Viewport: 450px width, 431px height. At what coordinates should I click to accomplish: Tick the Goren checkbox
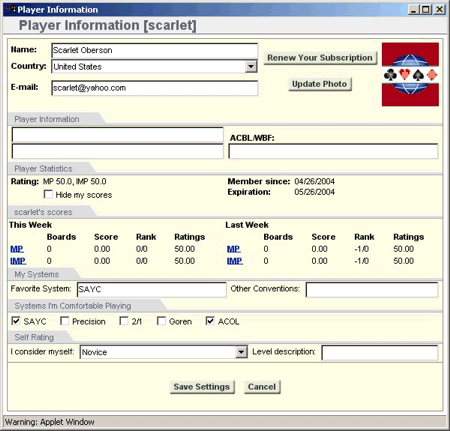coord(161,321)
